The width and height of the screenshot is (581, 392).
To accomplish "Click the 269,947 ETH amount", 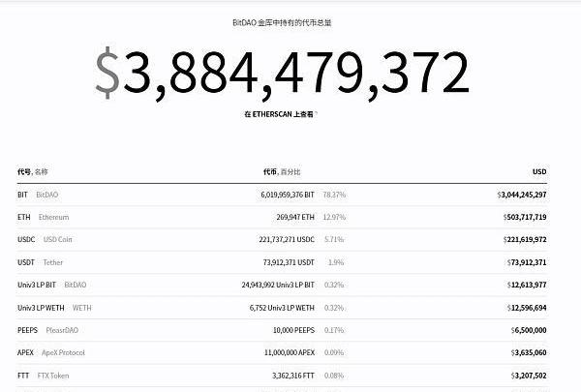I will coord(295,217).
